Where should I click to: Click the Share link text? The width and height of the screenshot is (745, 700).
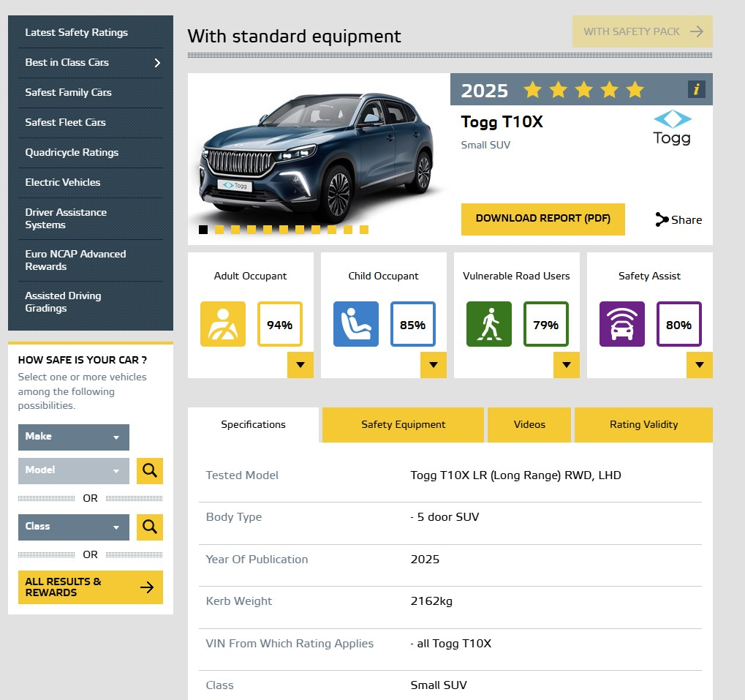point(687,220)
